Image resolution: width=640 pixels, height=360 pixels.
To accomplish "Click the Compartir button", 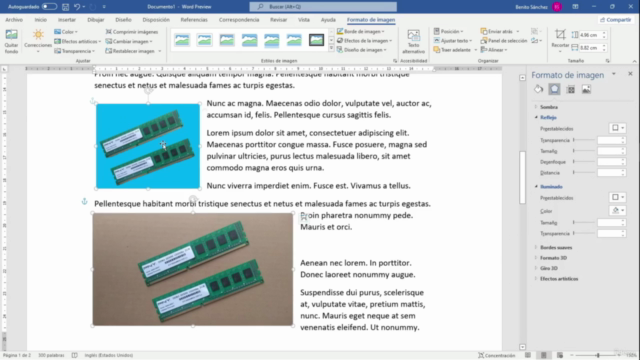I will click(x=616, y=20).
